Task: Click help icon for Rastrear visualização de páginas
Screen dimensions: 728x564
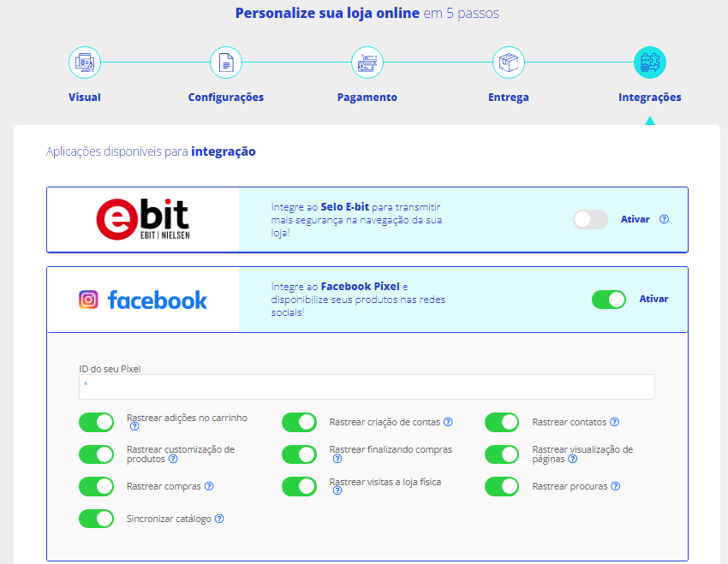Action: 573,459
